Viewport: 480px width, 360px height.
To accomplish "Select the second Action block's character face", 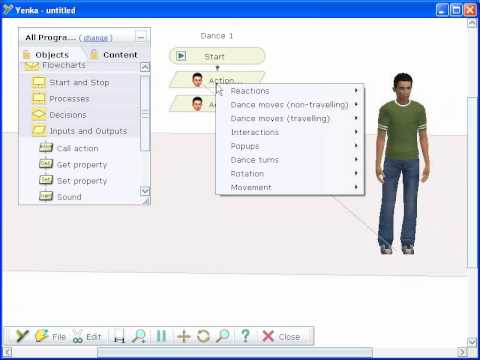I will [197, 104].
